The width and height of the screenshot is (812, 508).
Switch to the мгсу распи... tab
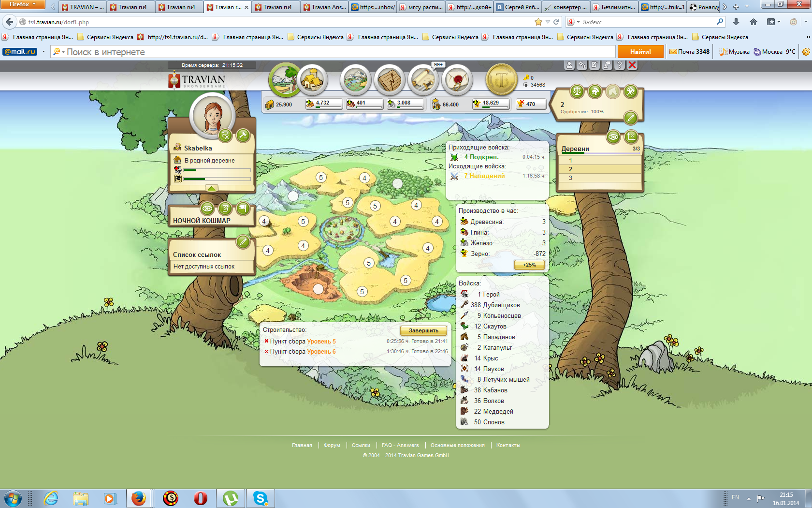tap(421, 7)
